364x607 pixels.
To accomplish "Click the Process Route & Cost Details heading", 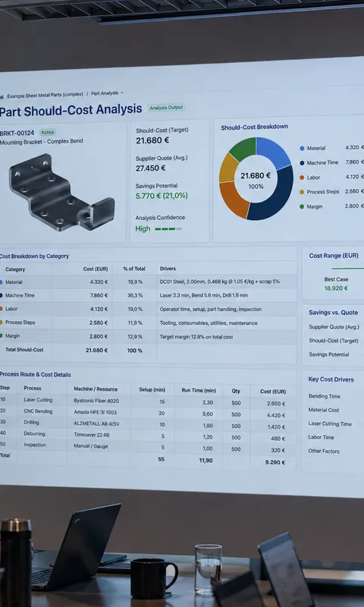I will [x=35, y=375].
